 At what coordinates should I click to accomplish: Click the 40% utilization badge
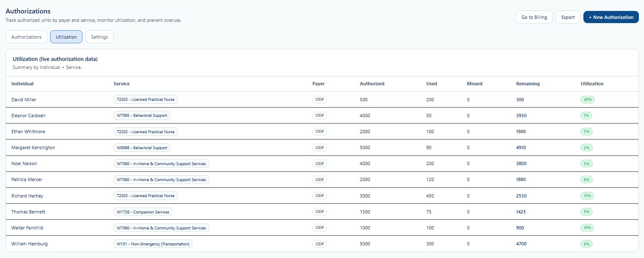click(x=588, y=100)
